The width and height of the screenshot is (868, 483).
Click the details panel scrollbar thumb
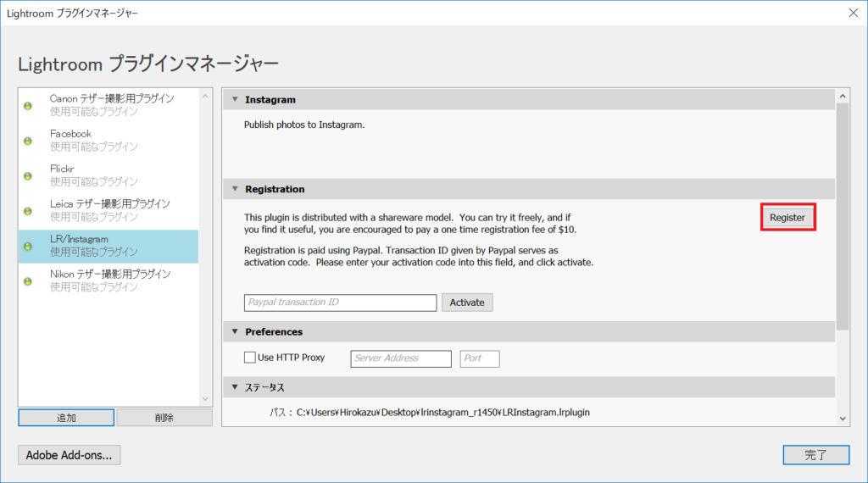pyautogui.click(x=843, y=217)
